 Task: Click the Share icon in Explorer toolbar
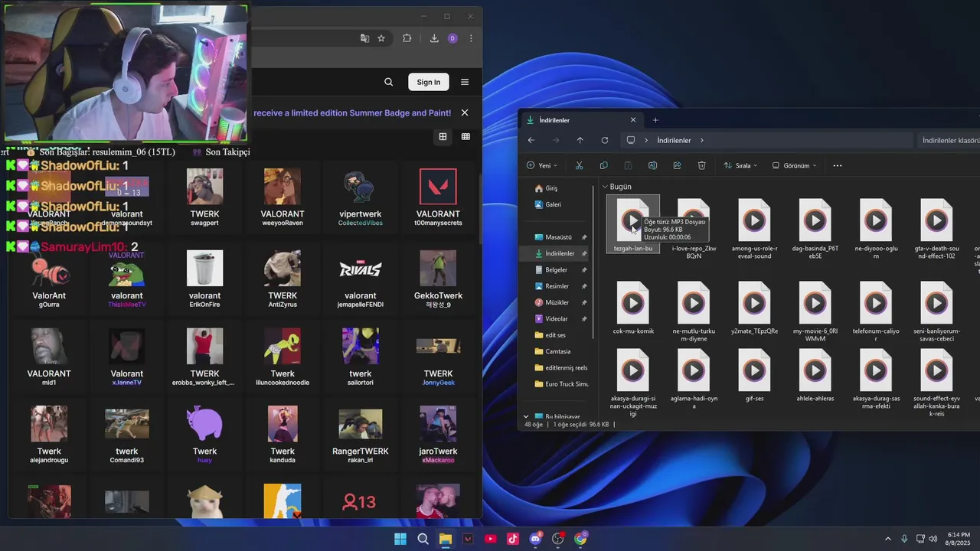pyautogui.click(x=677, y=165)
